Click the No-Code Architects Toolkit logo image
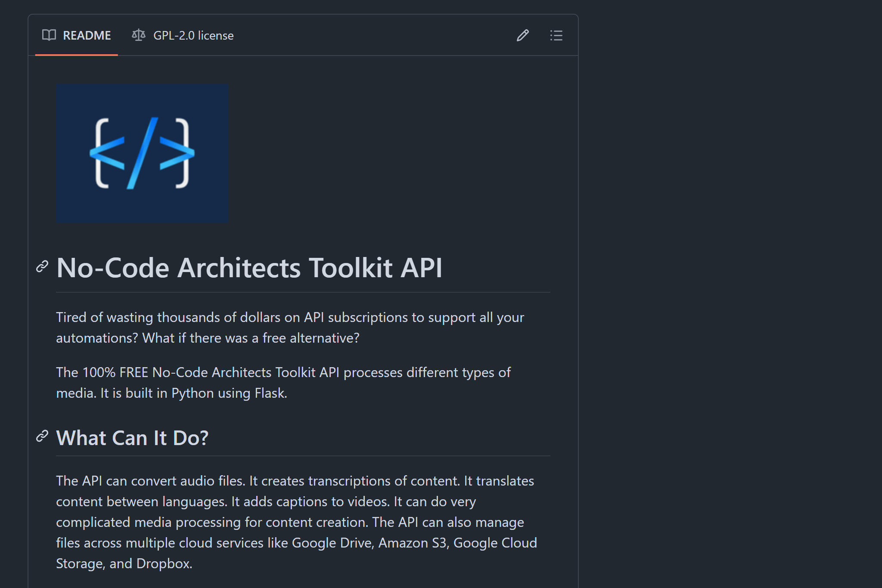Image resolution: width=882 pixels, height=588 pixels. [x=142, y=153]
